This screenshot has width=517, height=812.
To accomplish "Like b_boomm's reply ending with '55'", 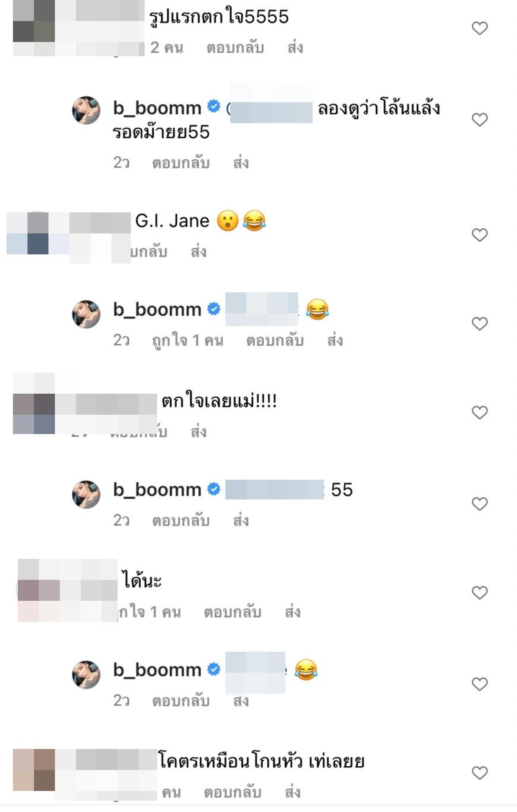I will (480, 504).
